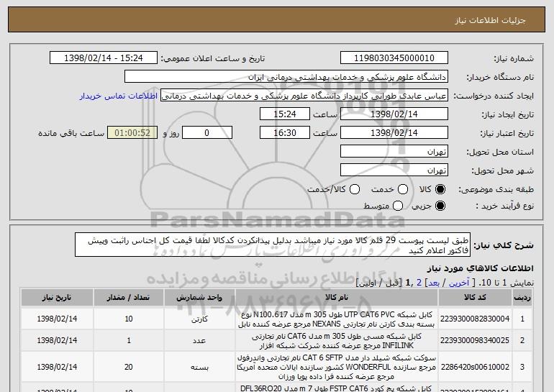The width and height of the screenshot is (554, 392).
Task: Select the متوسط purchase type radio
Action: coord(398,206)
